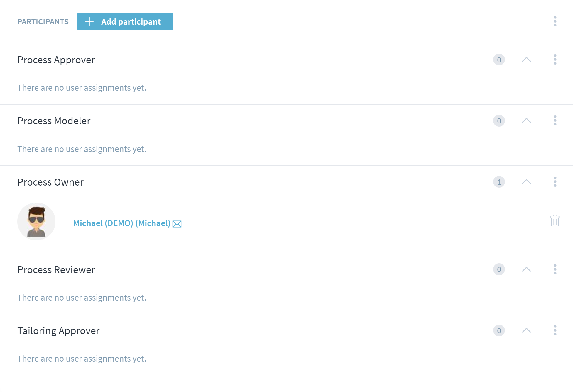Open the Participants header three-dot menu

point(555,21)
